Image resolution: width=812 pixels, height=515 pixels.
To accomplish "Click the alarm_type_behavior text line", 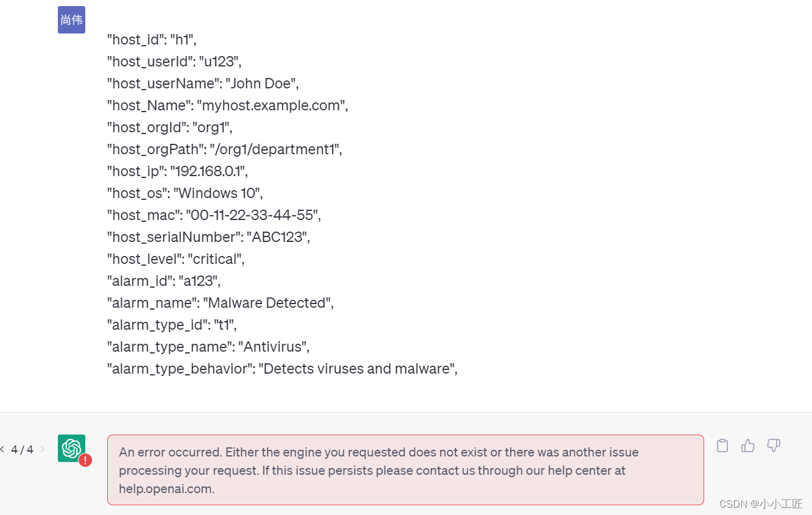I will pos(282,369).
